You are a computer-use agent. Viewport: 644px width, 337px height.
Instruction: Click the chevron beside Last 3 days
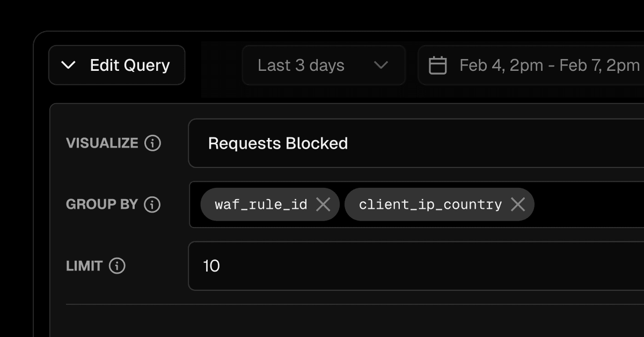coord(381,65)
